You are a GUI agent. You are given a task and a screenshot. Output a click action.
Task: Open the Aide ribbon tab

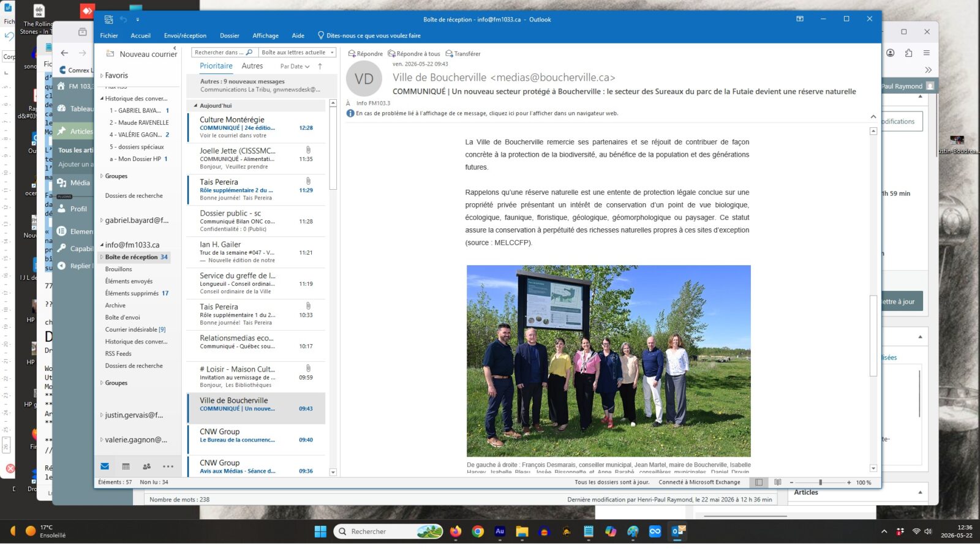(x=298, y=36)
